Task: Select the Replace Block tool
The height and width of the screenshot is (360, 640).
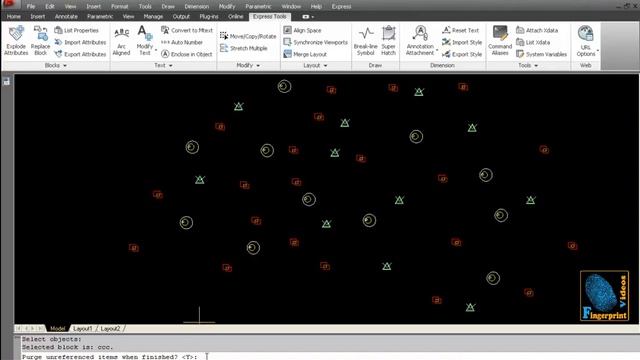Action: click(x=40, y=40)
